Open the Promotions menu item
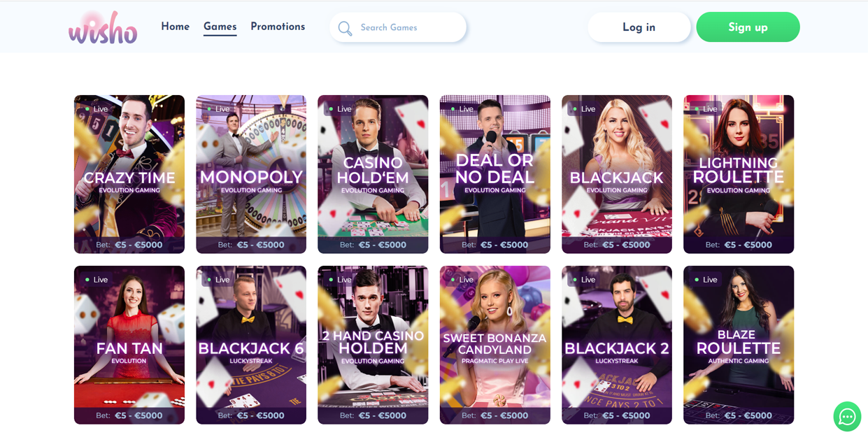 pos(278,27)
